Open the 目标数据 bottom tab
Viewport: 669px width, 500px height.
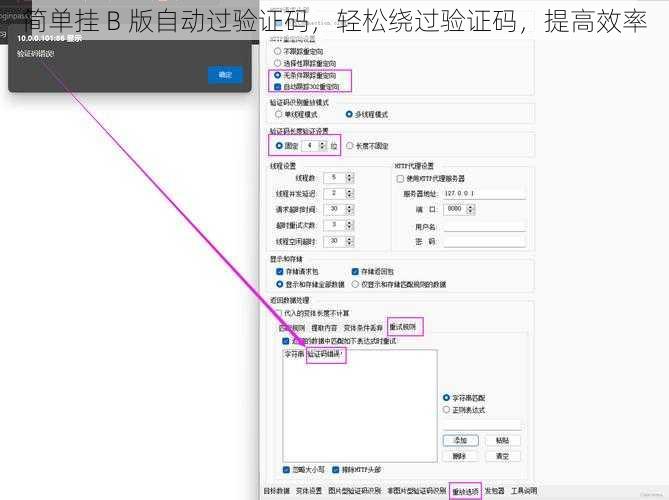[x=276, y=491]
